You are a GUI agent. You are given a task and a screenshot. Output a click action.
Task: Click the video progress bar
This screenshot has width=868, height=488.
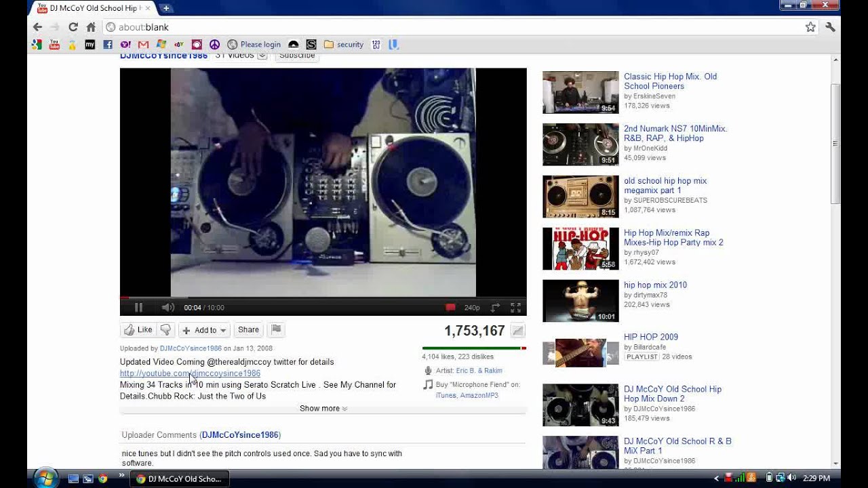323,298
